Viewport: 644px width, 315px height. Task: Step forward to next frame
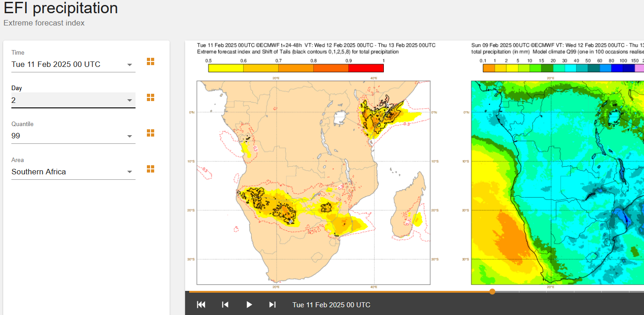click(x=272, y=305)
